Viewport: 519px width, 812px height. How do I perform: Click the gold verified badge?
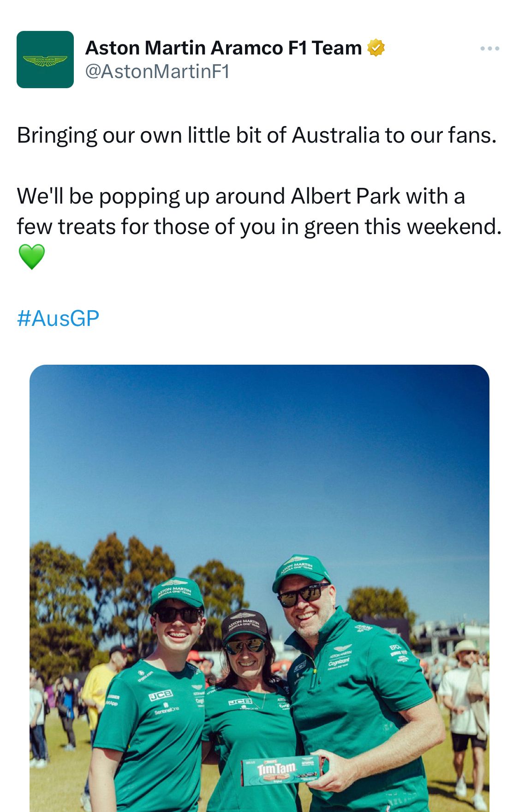(376, 48)
